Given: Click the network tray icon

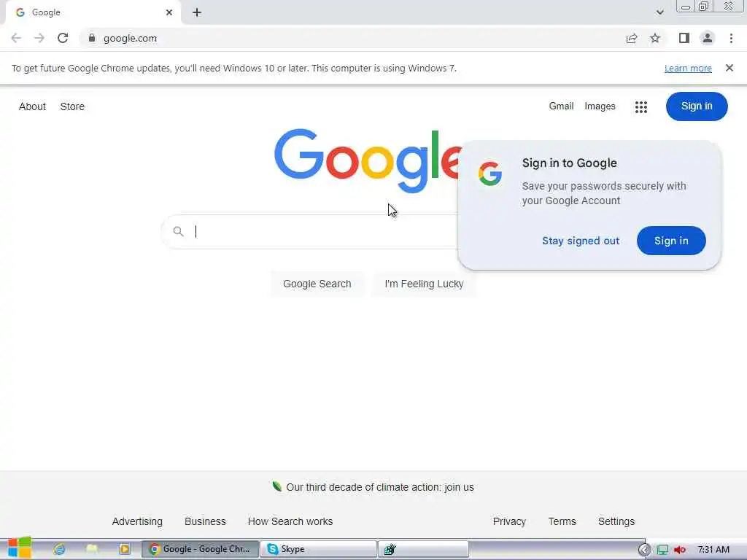Looking at the screenshot, I should click(662, 550).
